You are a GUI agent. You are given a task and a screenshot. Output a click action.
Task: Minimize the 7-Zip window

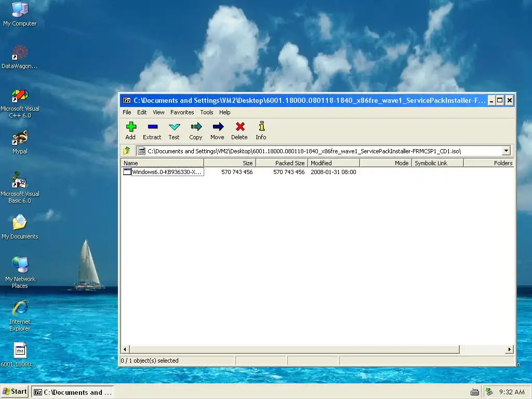click(x=491, y=100)
